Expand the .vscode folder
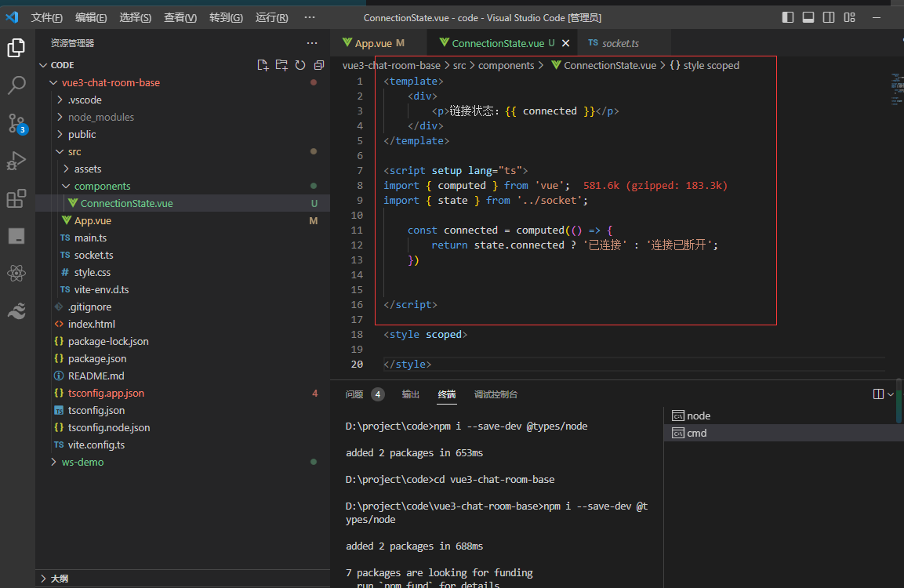This screenshot has height=588, width=904. coord(60,100)
